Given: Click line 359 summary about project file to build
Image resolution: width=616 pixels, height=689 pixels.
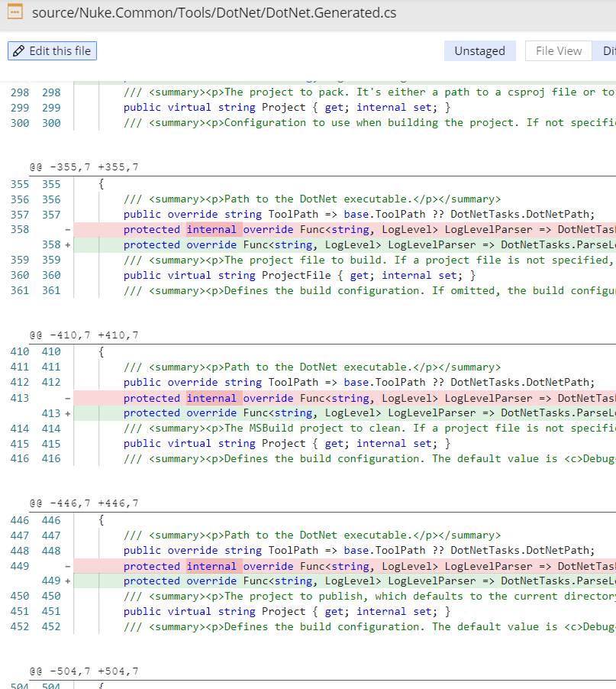Looking at the screenshot, I should [369, 260].
